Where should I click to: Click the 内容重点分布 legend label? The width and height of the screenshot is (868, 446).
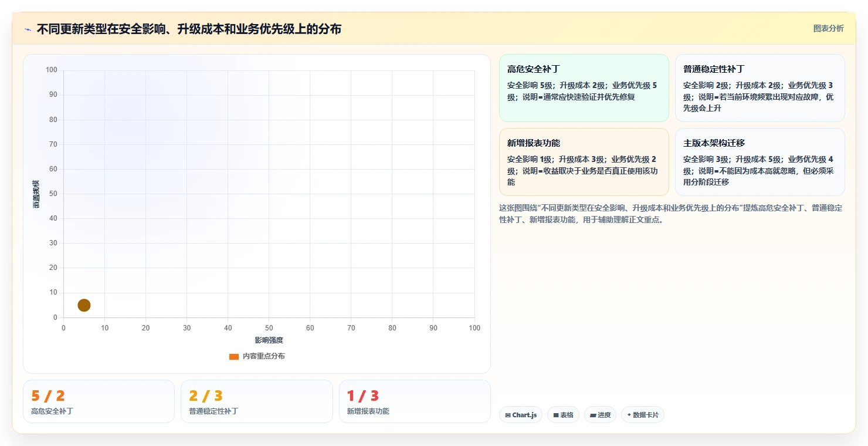coord(263,356)
